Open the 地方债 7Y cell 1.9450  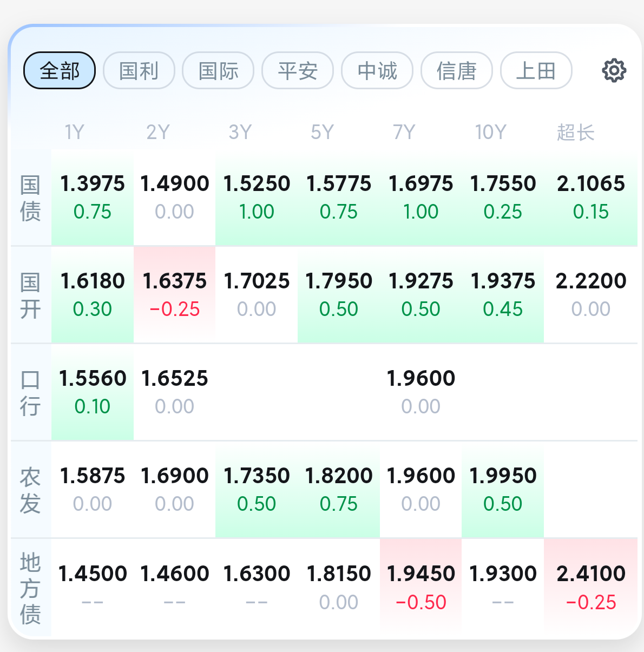coord(420,588)
